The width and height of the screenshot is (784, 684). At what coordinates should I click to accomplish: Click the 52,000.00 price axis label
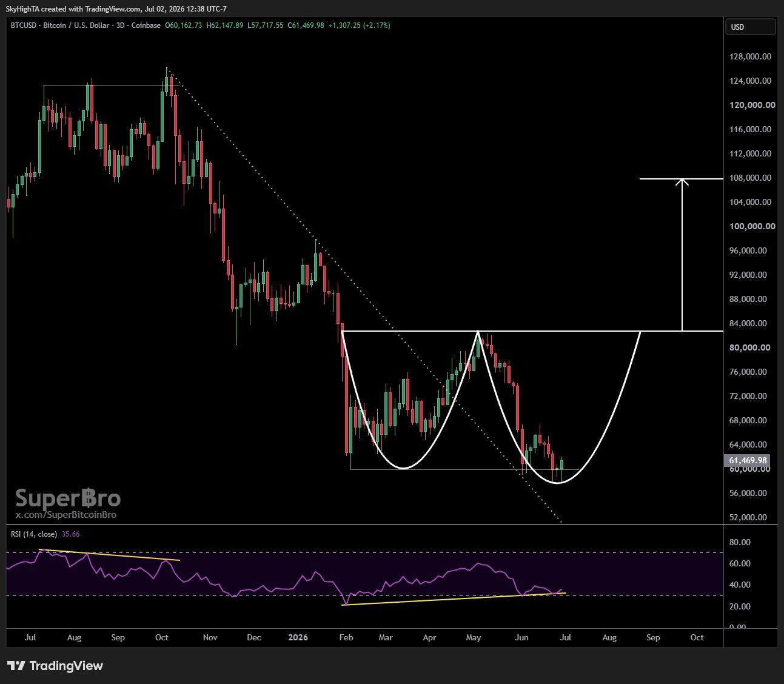[x=748, y=517]
